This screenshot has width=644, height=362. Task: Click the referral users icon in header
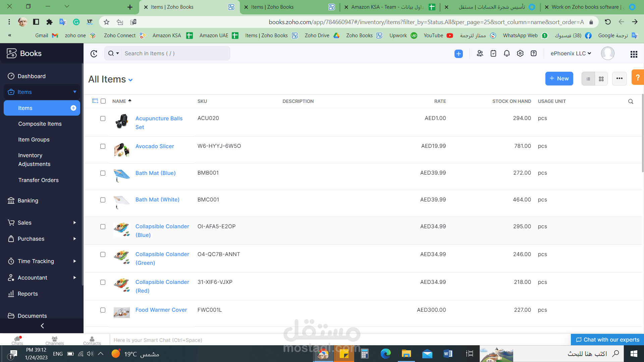[480, 54]
